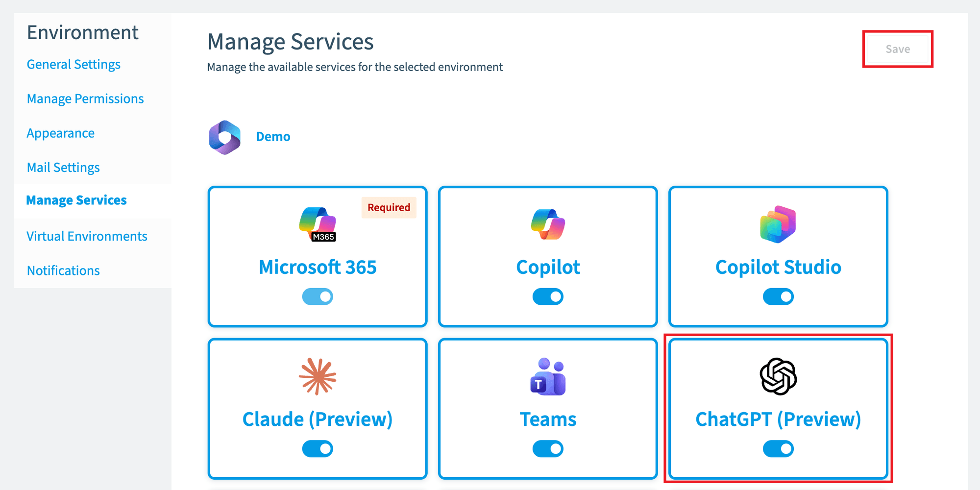The width and height of the screenshot is (980, 490).
Task: Click the Teams logo icon
Action: pyautogui.click(x=548, y=376)
